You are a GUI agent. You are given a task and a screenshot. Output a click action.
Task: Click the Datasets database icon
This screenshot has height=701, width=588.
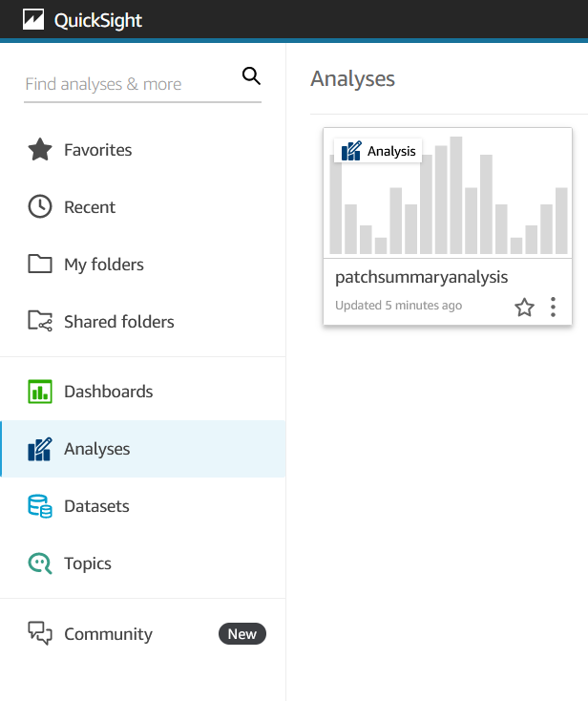40,506
